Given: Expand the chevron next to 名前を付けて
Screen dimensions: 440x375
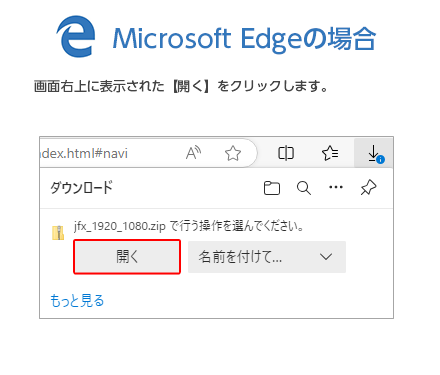Looking at the screenshot, I should (326, 257).
